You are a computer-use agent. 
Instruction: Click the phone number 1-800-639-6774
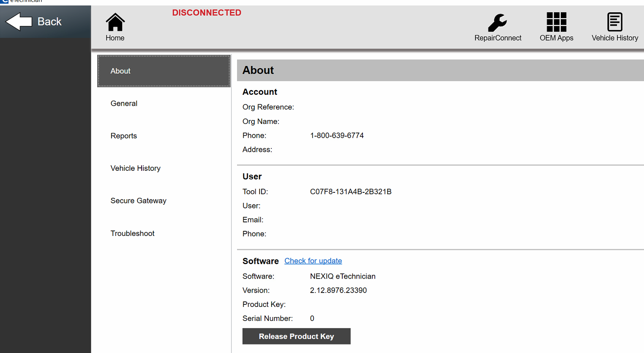pyautogui.click(x=337, y=136)
